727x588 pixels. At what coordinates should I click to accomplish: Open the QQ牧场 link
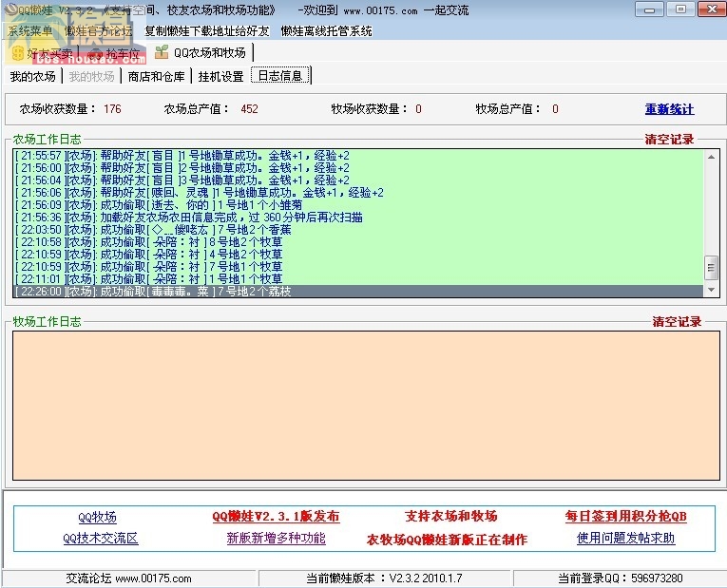tap(97, 517)
